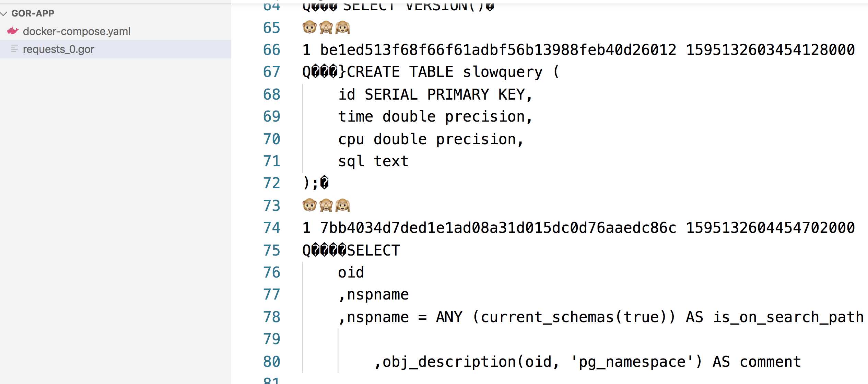Click line number 67 in gutter
Screen dimensions: 868x384
click(271, 72)
